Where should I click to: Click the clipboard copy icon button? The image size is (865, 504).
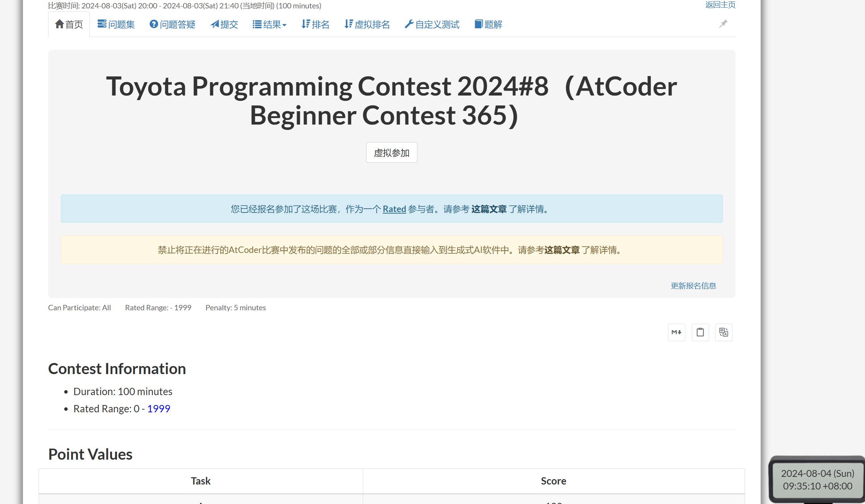700,332
